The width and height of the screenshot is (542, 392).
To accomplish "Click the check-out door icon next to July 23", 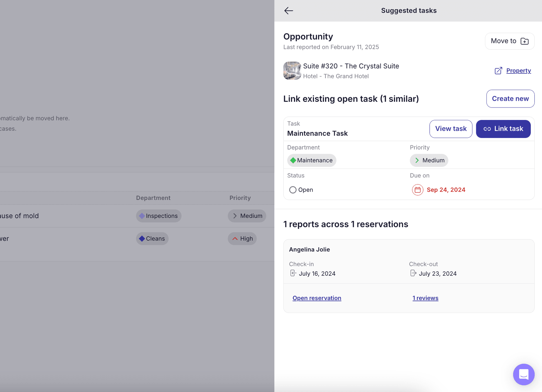I will point(413,273).
